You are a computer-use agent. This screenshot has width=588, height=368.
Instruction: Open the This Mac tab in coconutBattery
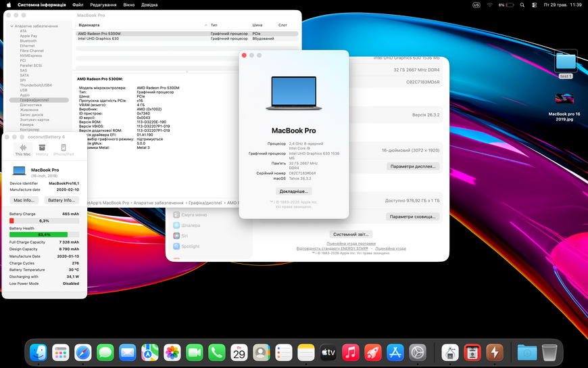tap(23, 149)
